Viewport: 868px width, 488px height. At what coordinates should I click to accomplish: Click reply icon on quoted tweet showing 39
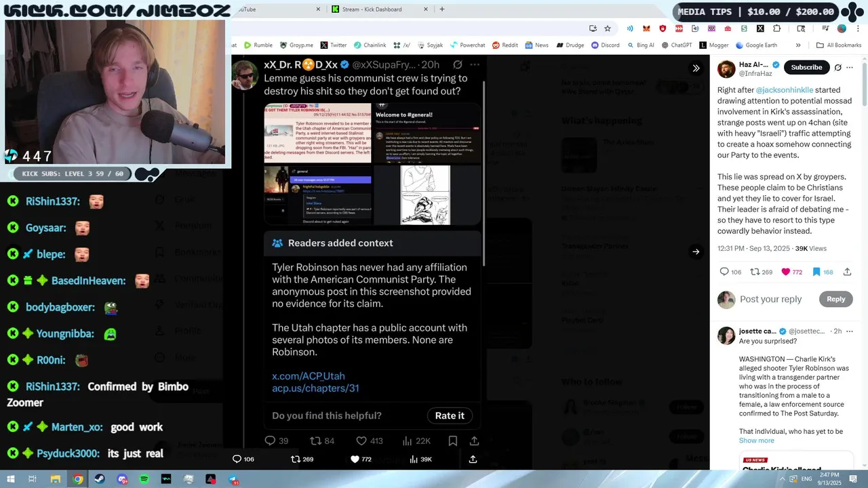270,441
